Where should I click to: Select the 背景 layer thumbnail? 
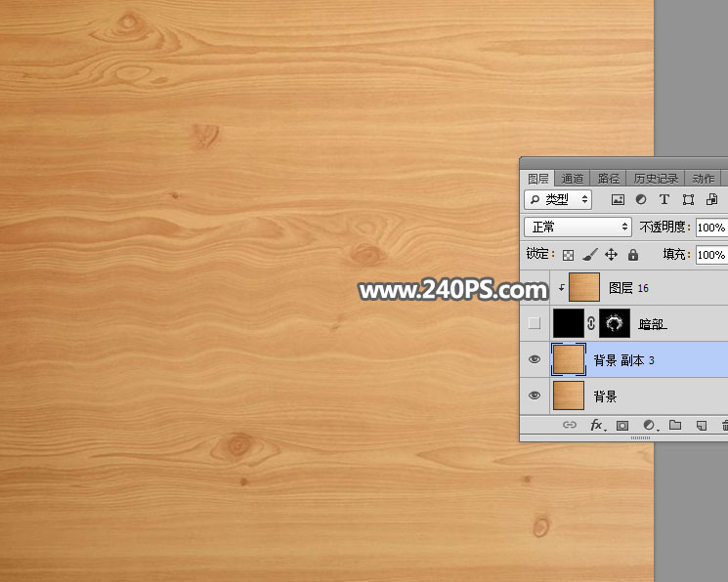569,395
